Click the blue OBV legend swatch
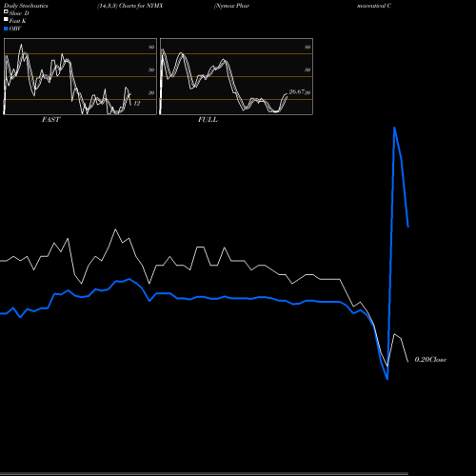Viewport: 476px width, 476px height. [6, 29]
